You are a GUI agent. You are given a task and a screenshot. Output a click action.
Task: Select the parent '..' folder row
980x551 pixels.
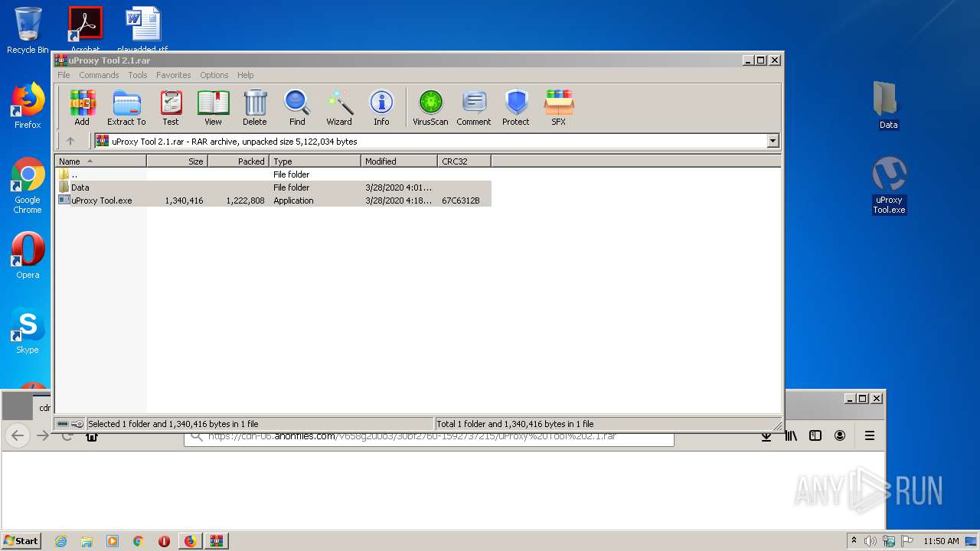(x=273, y=174)
